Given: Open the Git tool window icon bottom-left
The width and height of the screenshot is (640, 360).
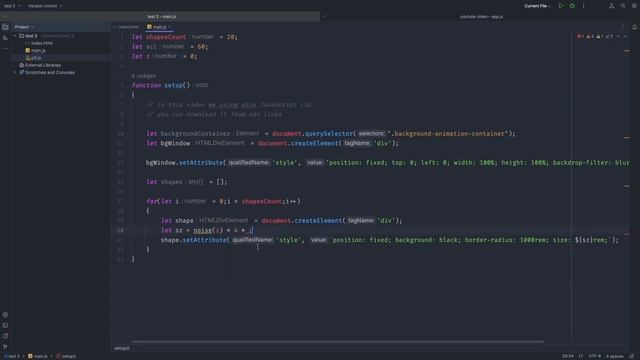Looking at the screenshot, I should point(5,347).
